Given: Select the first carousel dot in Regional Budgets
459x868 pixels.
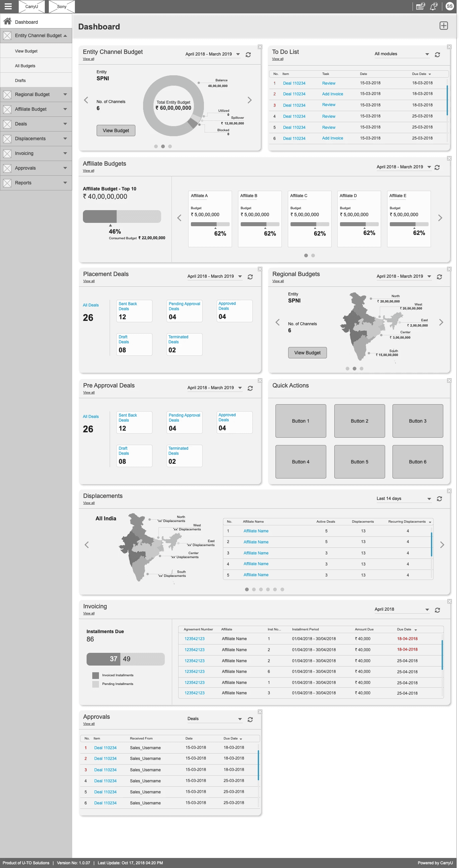Looking at the screenshot, I should coord(347,369).
